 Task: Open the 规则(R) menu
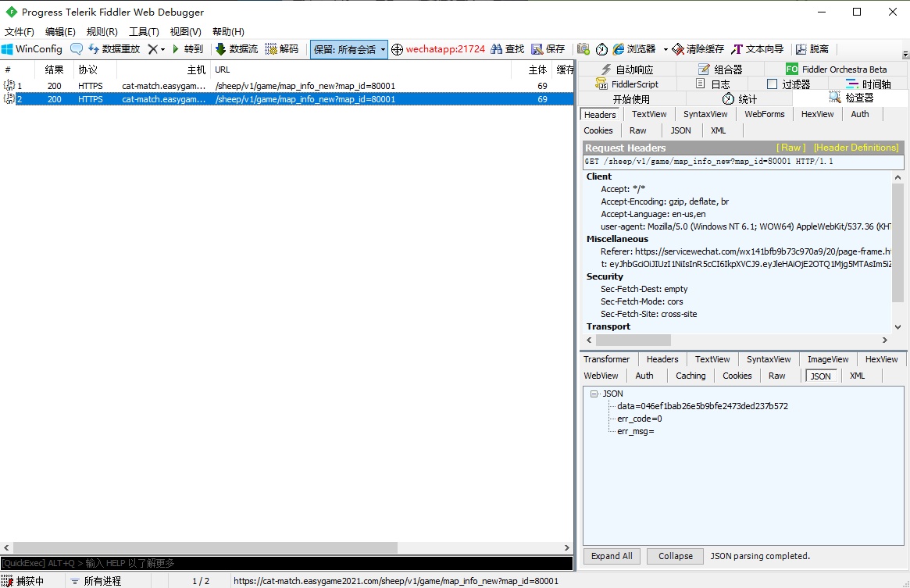(102, 31)
